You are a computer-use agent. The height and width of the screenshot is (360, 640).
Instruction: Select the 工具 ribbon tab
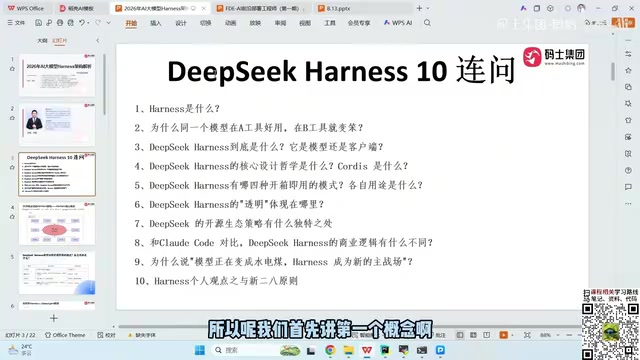point(330,23)
